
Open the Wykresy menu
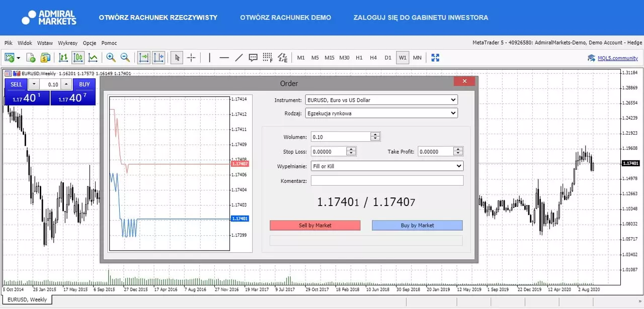[68, 43]
